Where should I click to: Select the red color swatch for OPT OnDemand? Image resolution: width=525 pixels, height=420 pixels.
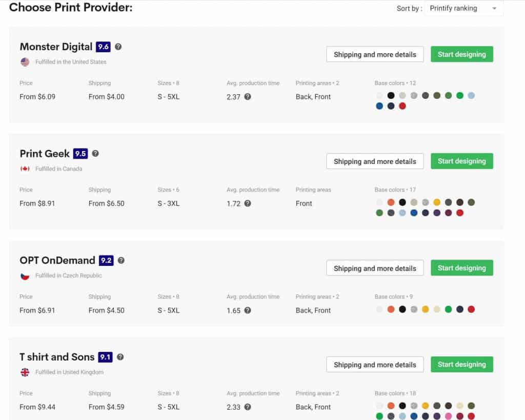point(471,309)
